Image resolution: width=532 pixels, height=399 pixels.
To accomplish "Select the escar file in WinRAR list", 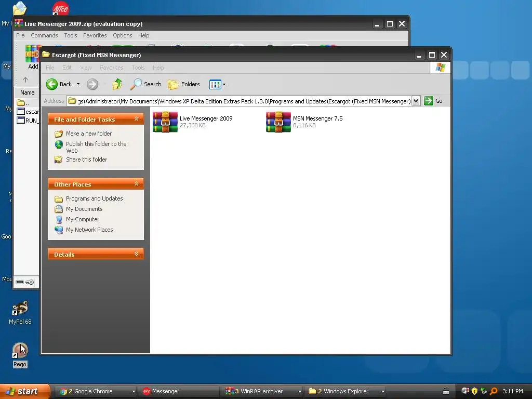I will (28, 111).
